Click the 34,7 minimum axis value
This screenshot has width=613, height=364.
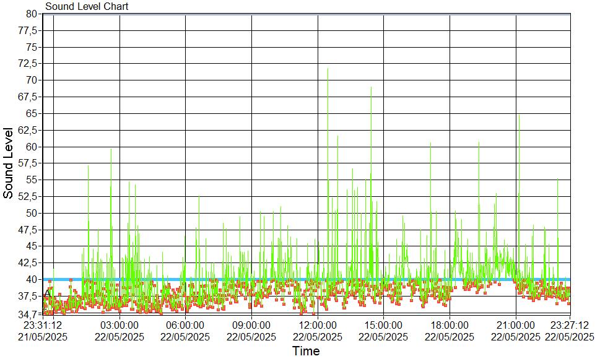(x=30, y=314)
